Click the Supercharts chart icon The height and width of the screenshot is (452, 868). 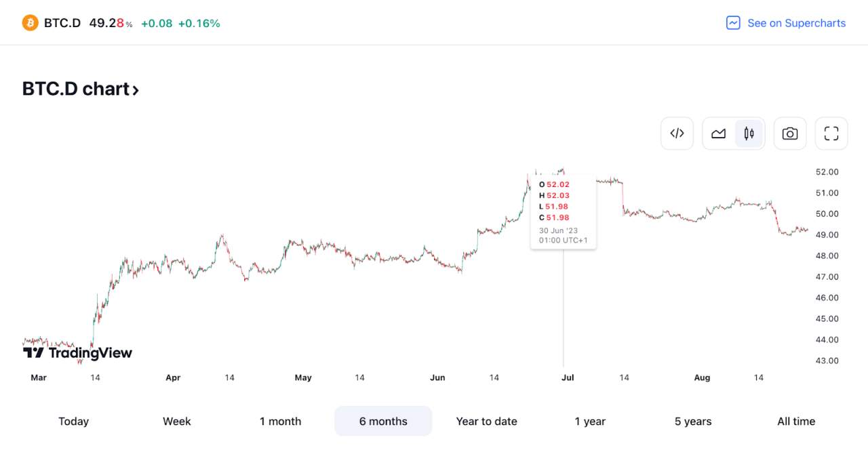733,23
